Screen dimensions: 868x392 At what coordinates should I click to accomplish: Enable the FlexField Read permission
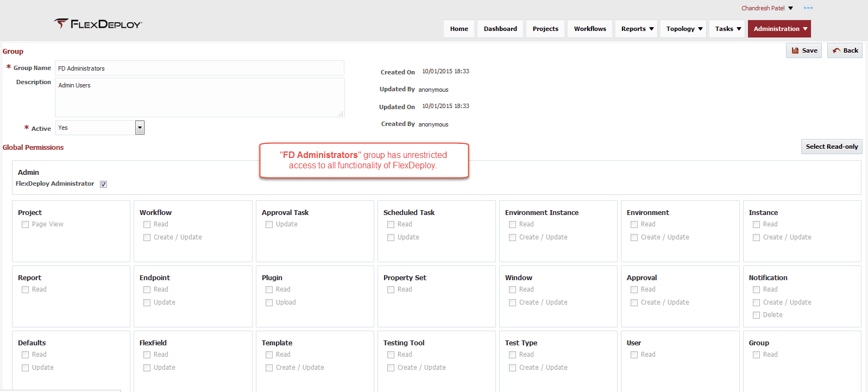coord(147,355)
